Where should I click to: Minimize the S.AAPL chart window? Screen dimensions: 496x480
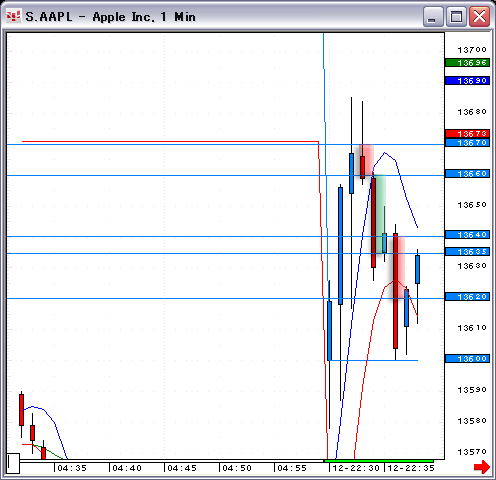pyautogui.click(x=433, y=16)
